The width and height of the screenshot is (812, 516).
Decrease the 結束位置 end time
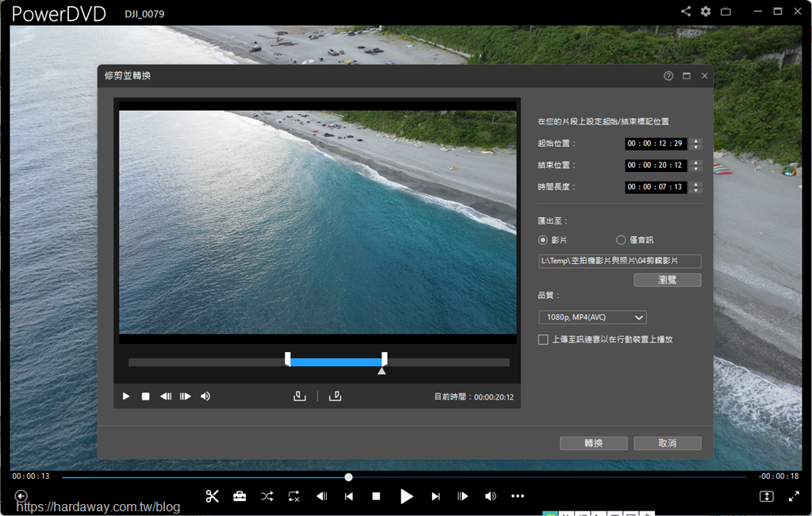(x=696, y=169)
